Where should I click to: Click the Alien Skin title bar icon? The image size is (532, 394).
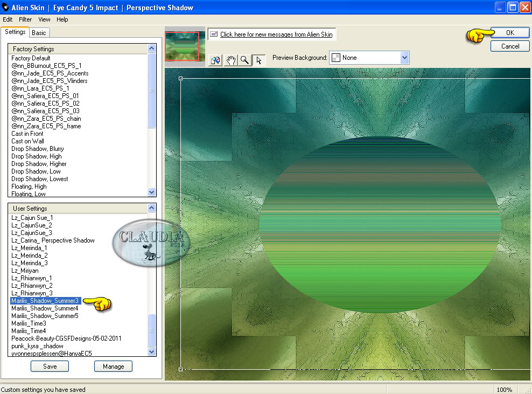click(5, 7)
